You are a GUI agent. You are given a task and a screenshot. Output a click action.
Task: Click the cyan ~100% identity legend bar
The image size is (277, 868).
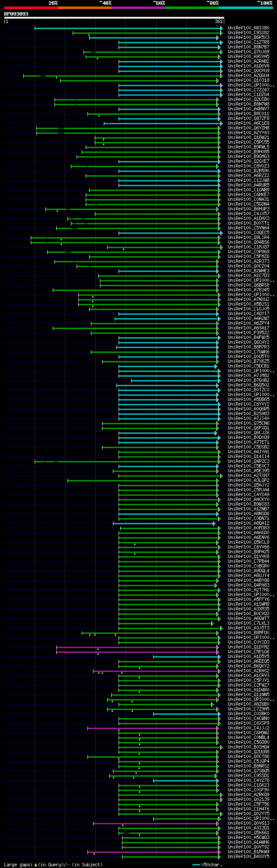246,8
